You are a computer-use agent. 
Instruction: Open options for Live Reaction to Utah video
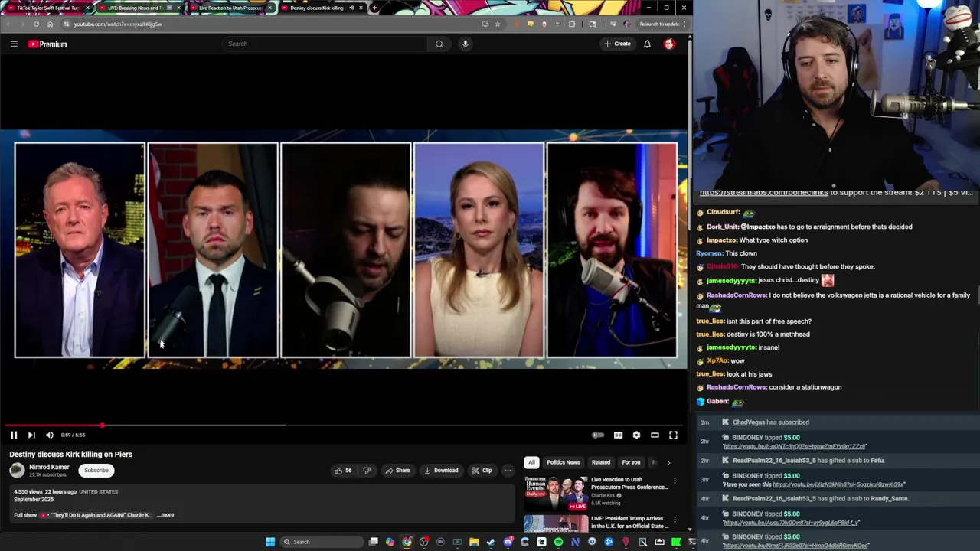click(675, 481)
